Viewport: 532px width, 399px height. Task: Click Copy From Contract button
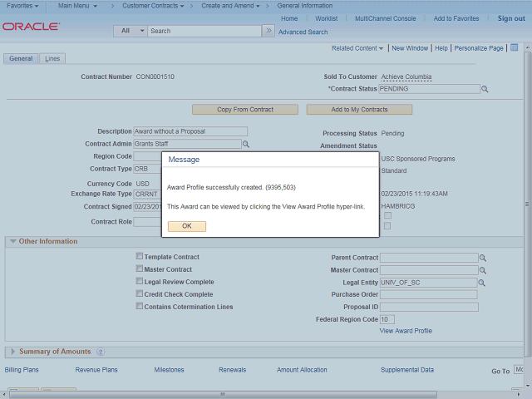pos(245,110)
